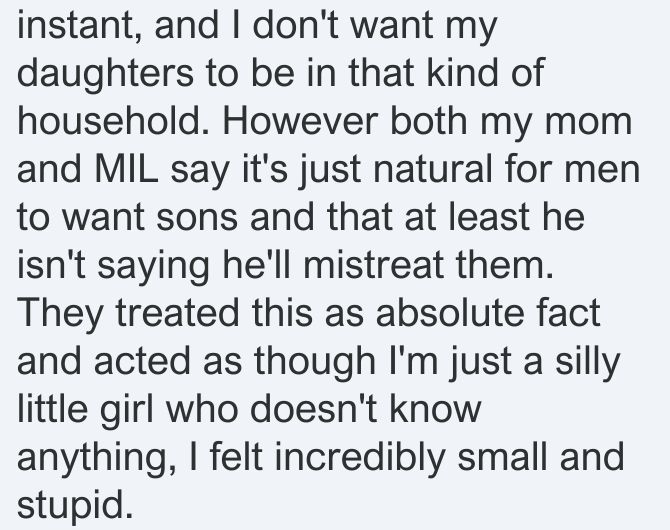
Task: Click the word 'instant' in first line
Action: point(76,25)
